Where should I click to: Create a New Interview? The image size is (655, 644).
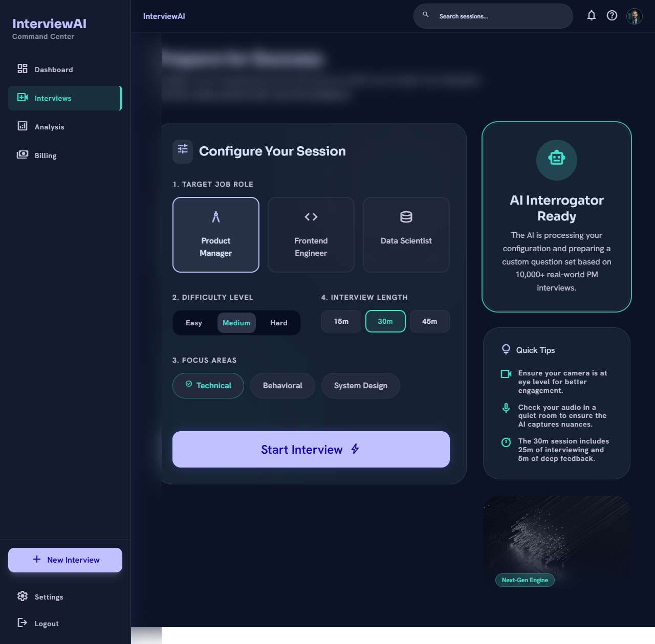tap(65, 560)
